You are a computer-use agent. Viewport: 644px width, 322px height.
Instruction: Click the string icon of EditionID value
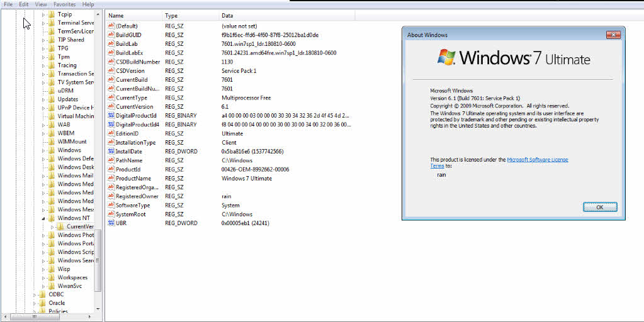111,134
